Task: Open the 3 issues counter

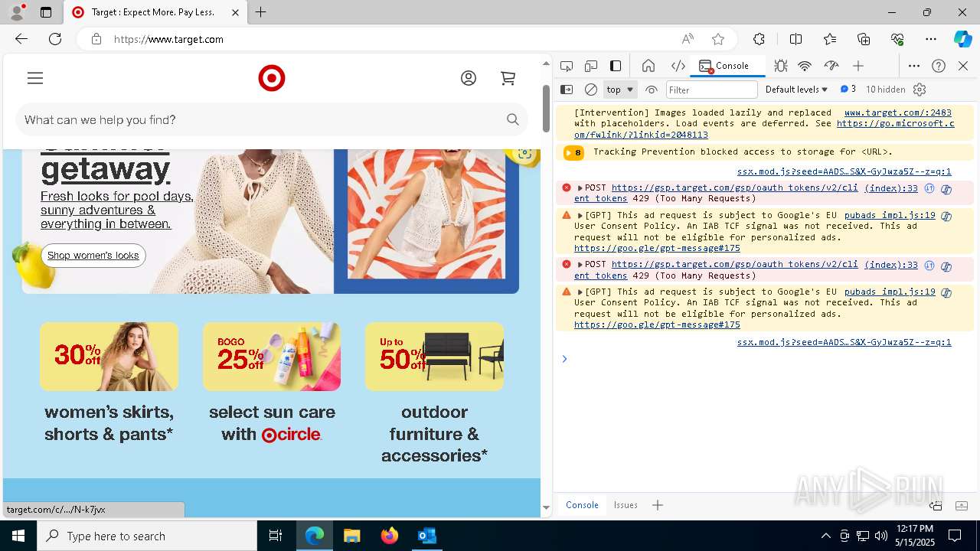Action: click(x=848, y=90)
